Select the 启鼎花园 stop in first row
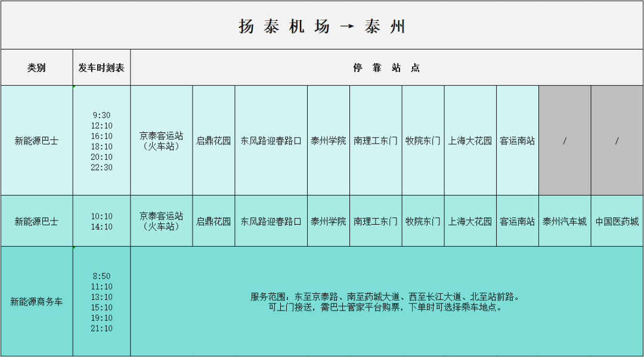 click(x=212, y=141)
